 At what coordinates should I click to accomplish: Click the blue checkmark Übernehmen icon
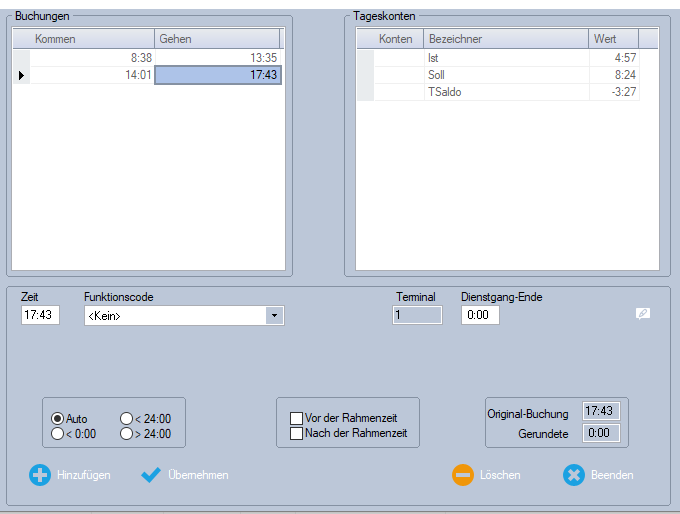pos(151,475)
